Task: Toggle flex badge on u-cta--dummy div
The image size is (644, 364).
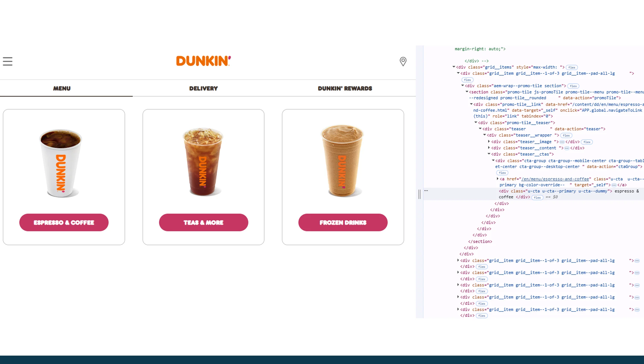Action: [537, 197]
